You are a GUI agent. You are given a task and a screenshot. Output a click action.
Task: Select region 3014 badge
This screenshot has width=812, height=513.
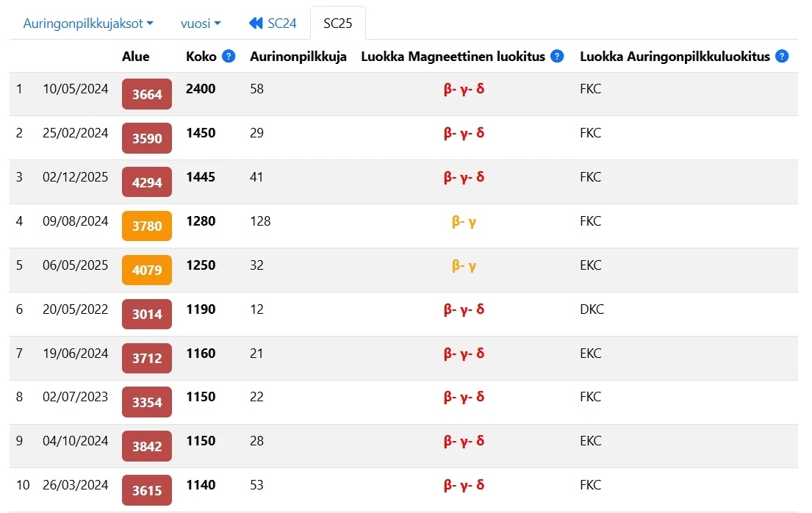(x=147, y=315)
